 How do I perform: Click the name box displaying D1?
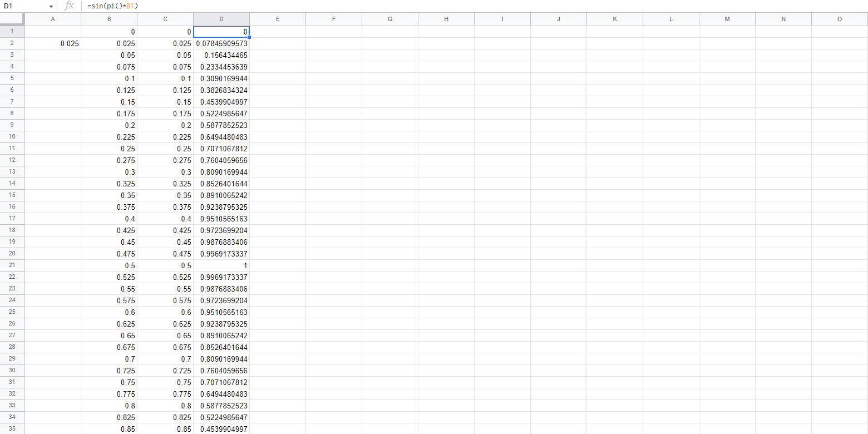click(22, 6)
